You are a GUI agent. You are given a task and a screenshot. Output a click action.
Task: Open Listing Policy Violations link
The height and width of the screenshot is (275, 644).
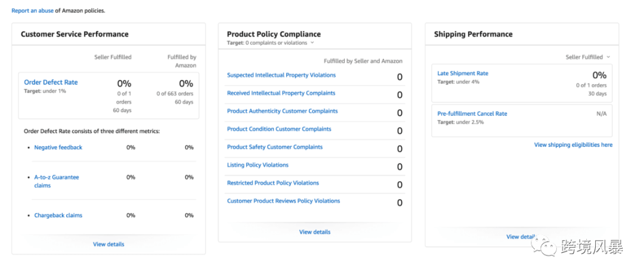coord(258,165)
